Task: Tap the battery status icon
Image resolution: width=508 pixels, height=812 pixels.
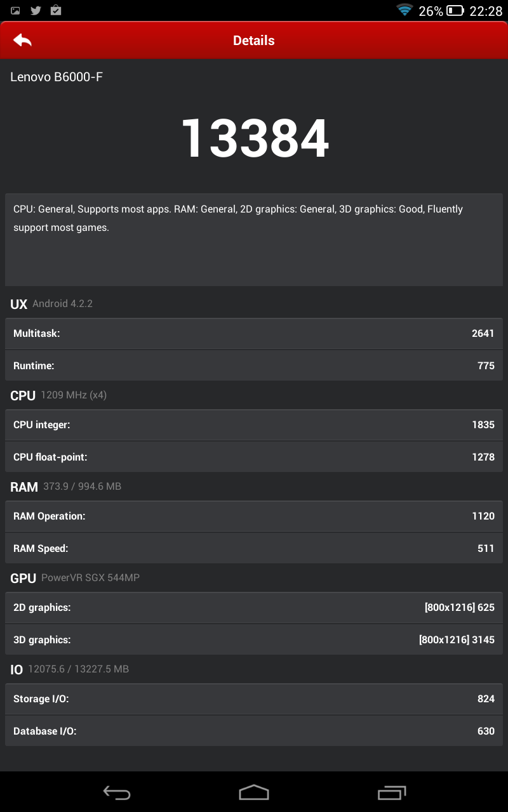Action: [x=455, y=11]
